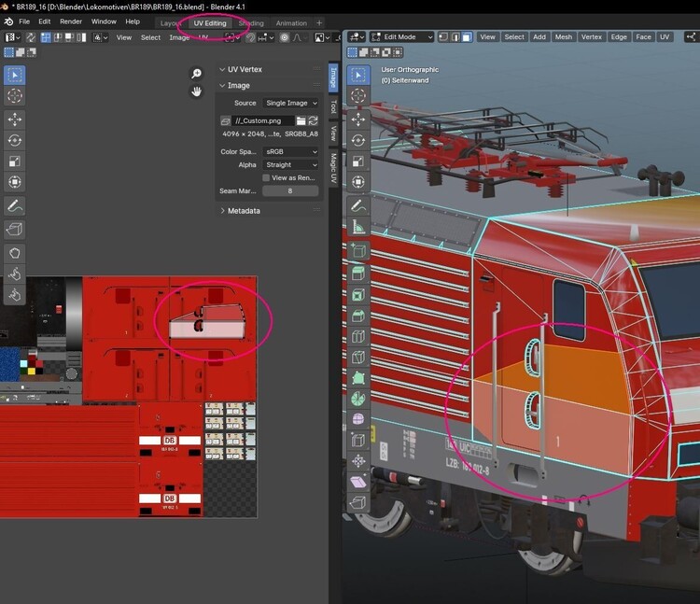The width and height of the screenshot is (700, 604).
Task: Select the Loop Cut tool in the 3D viewport
Action: click(358, 336)
